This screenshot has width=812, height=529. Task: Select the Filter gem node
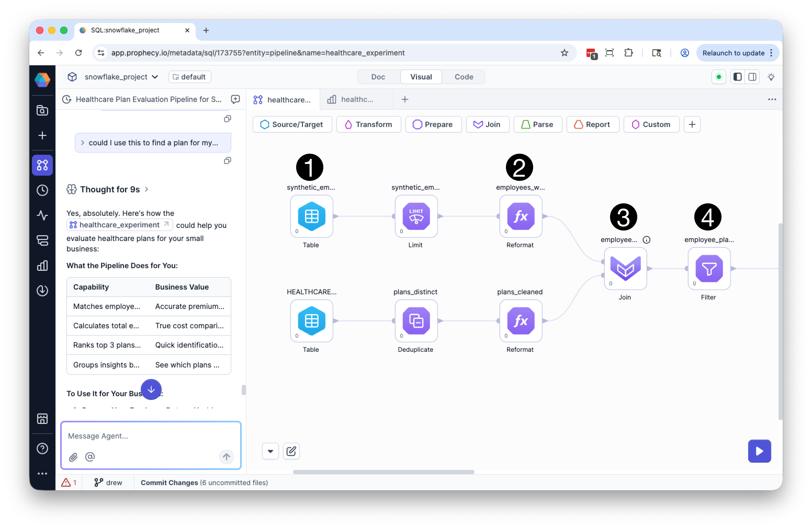click(709, 269)
